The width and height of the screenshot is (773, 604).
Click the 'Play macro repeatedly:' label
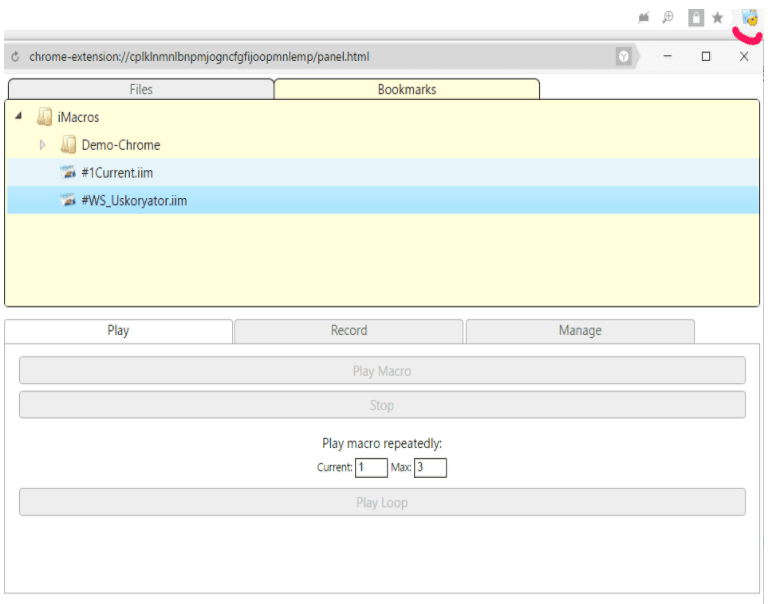click(x=382, y=443)
